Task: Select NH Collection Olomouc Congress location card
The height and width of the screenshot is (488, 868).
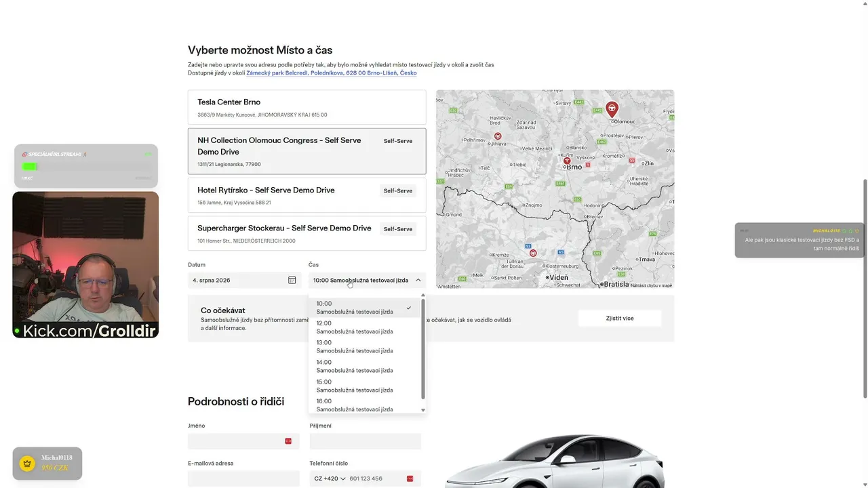Action: click(307, 151)
